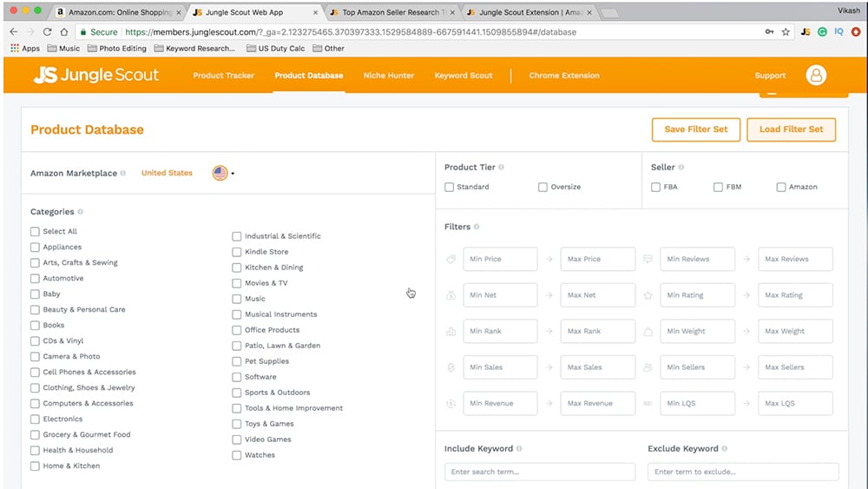
Task: Click the Max Reviews input field
Action: [795, 259]
